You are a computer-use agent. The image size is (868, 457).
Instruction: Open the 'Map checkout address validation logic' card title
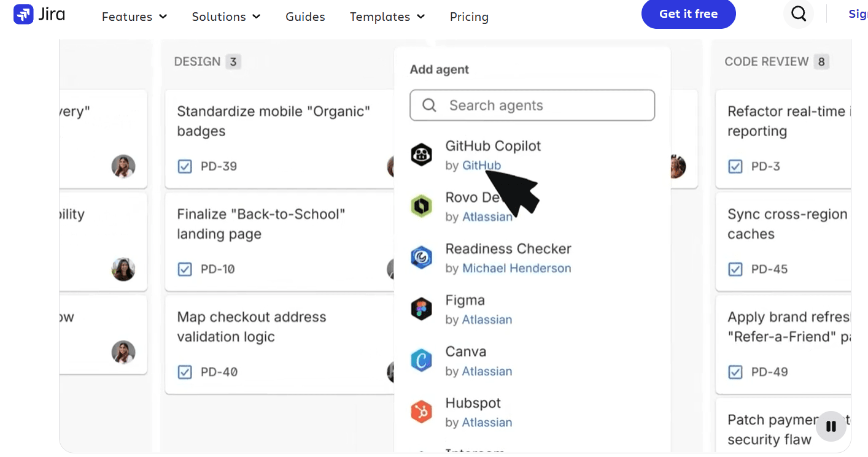pyautogui.click(x=252, y=327)
